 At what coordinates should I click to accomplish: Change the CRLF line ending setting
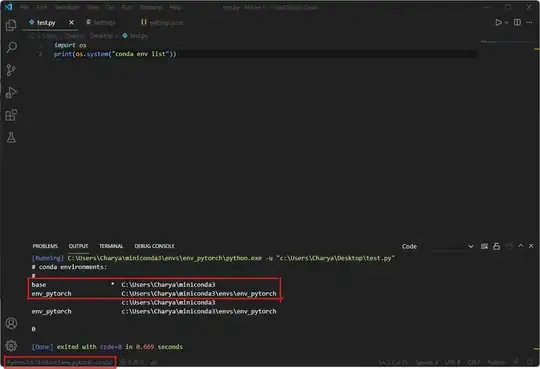pos(474,362)
